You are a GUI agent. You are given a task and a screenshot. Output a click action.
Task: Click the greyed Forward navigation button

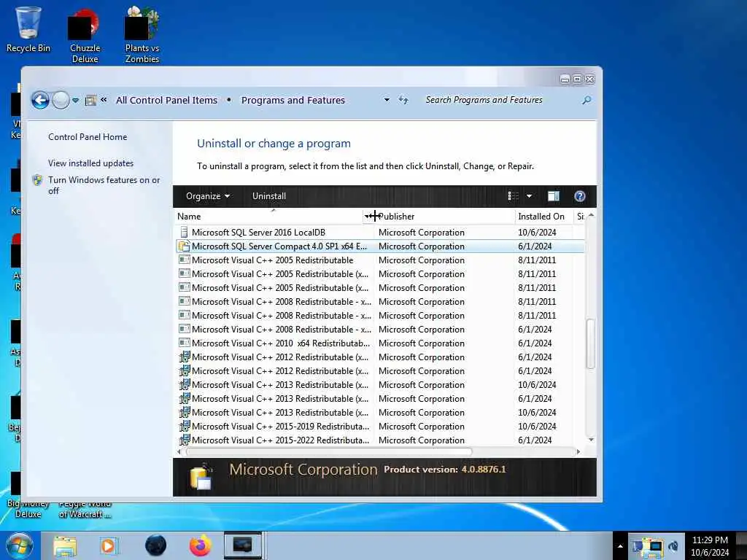point(61,100)
